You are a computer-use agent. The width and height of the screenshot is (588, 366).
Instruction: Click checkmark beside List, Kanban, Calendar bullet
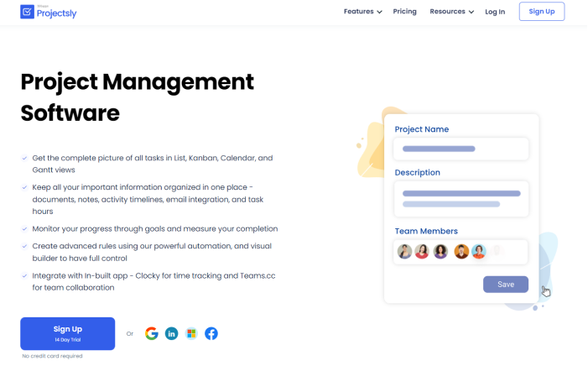coord(24,158)
